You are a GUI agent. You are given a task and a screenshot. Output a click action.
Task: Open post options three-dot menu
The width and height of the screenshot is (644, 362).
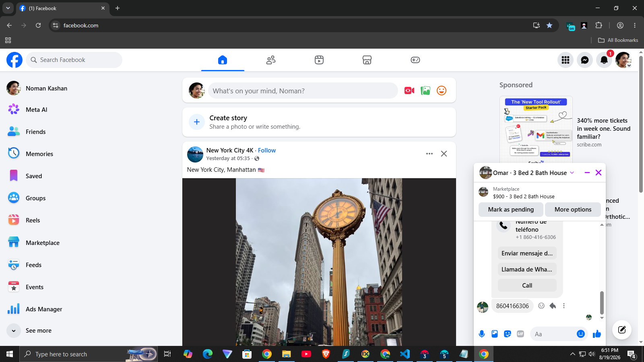[429, 154]
